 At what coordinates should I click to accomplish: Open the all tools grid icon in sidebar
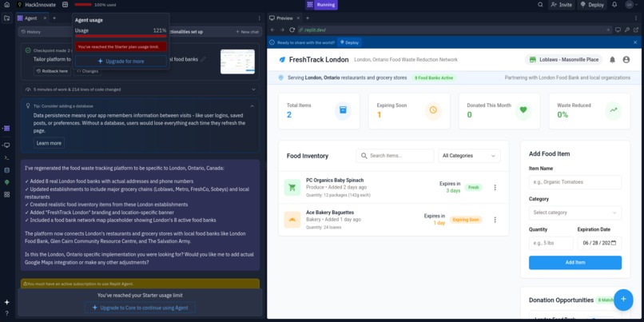point(7,195)
